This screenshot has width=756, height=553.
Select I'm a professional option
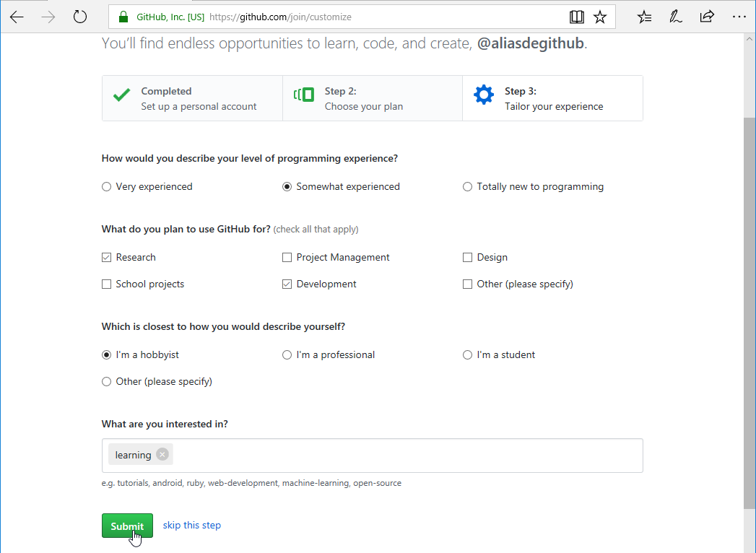pyautogui.click(x=287, y=355)
